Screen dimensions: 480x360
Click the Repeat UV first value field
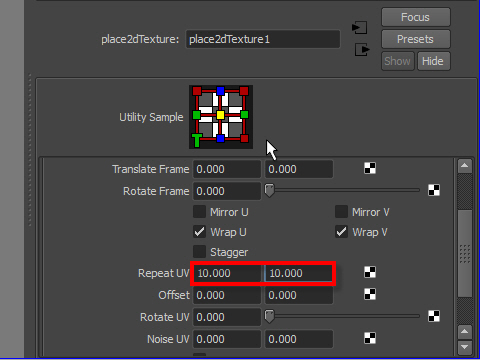pyautogui.click(x=227, y=273)
